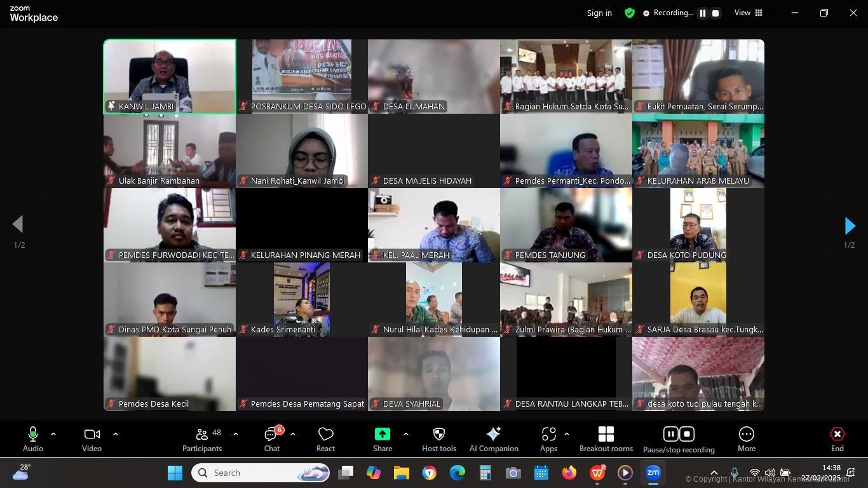The image size is (868, 488).
Task: Open the Participants panel
Action: (202, 439)
